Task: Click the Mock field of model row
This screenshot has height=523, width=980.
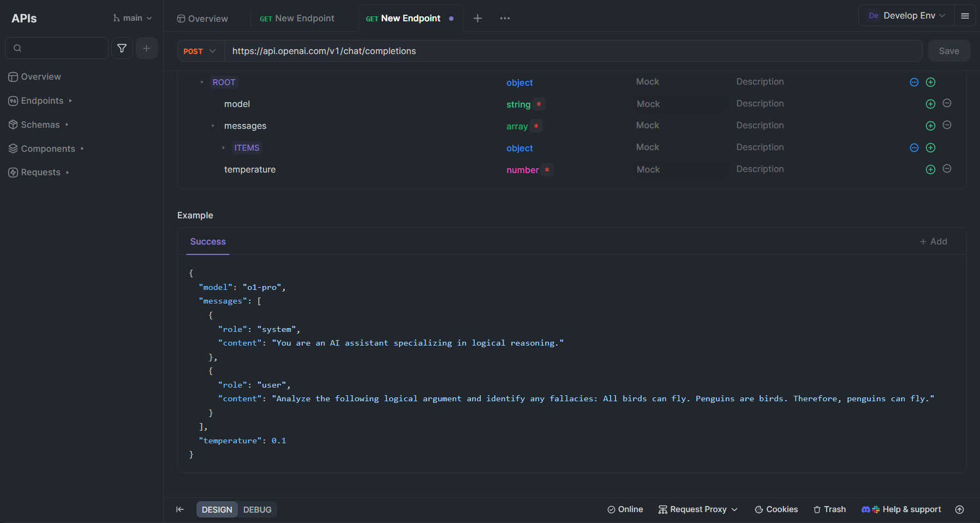Action: point(648,104)
